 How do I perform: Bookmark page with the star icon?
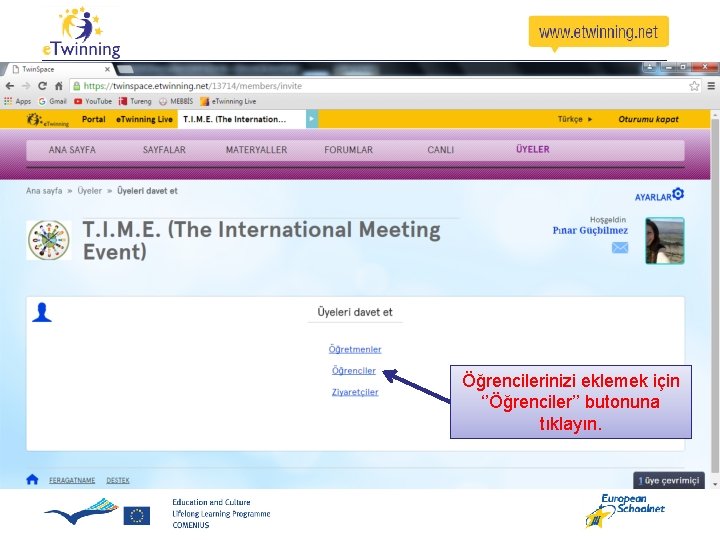coord(694,86)
